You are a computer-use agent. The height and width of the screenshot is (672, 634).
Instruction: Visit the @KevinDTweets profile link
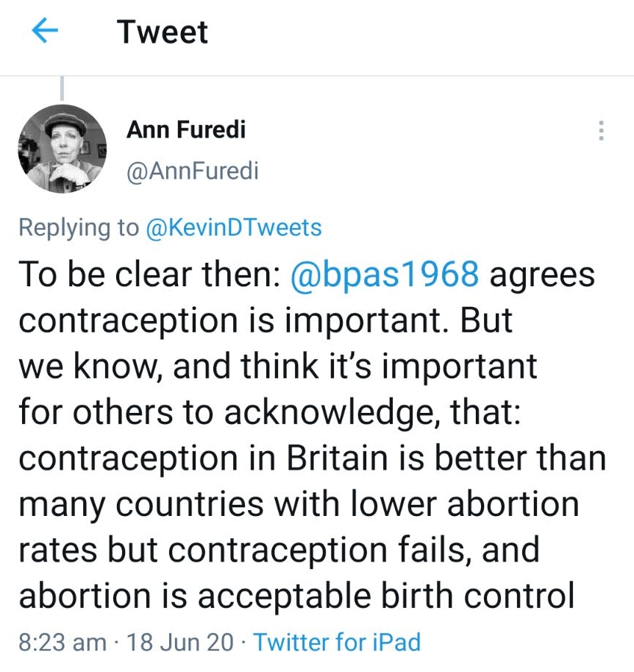(234, 227)
